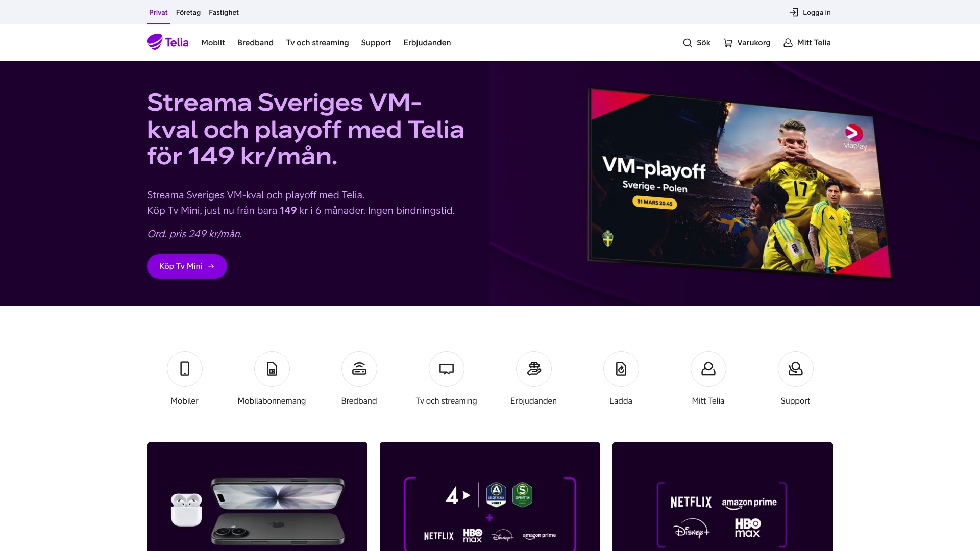The height and width of the screenshot is (551, 980).
Task: Click the Ladda refill card icon
Action: [x=621, y=368]
